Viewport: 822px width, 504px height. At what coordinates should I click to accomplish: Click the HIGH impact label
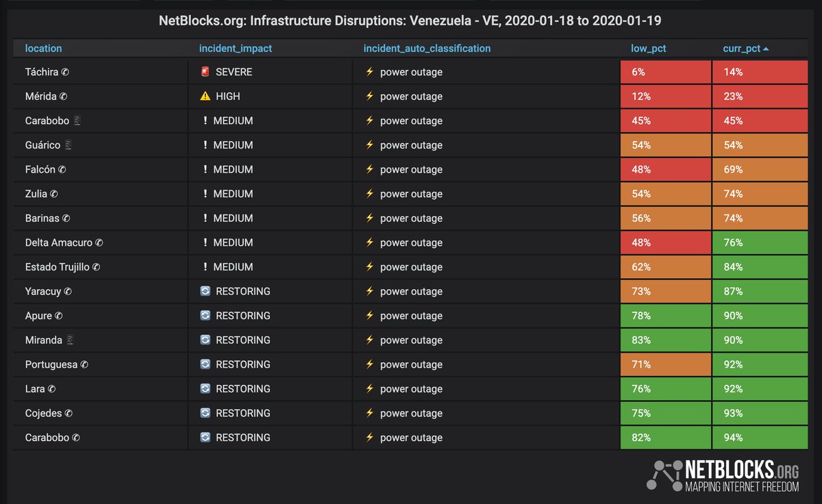[228, 97]
